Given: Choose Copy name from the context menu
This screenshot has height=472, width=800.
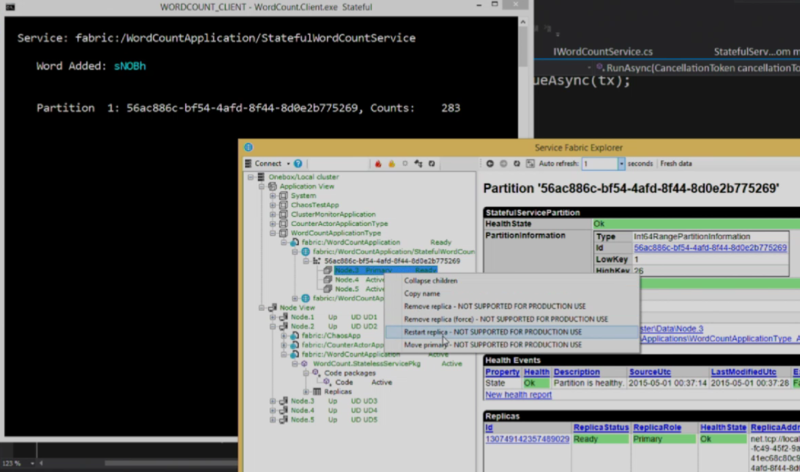Looking at the screenshot, I should (x=512, y=293).
